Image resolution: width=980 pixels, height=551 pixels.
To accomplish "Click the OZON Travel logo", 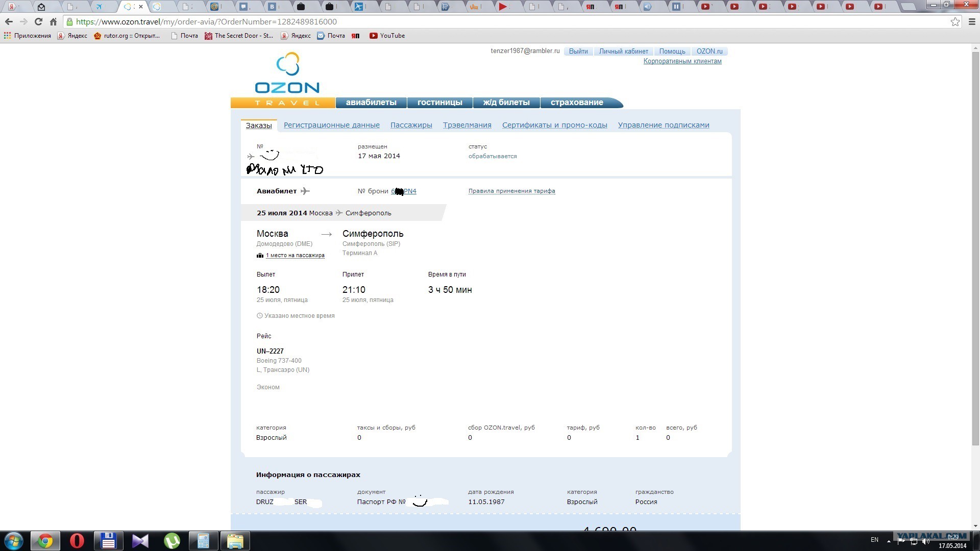I will coord(287,79).
